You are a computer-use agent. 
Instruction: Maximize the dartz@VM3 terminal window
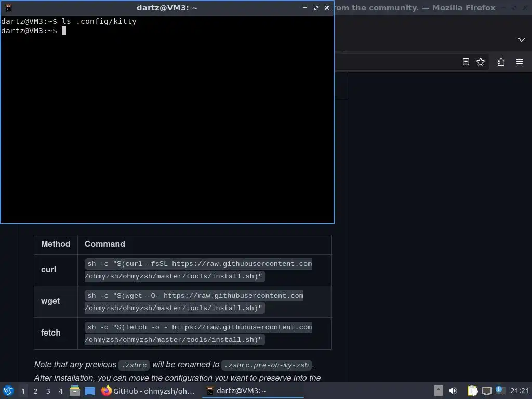coord(316,7)
